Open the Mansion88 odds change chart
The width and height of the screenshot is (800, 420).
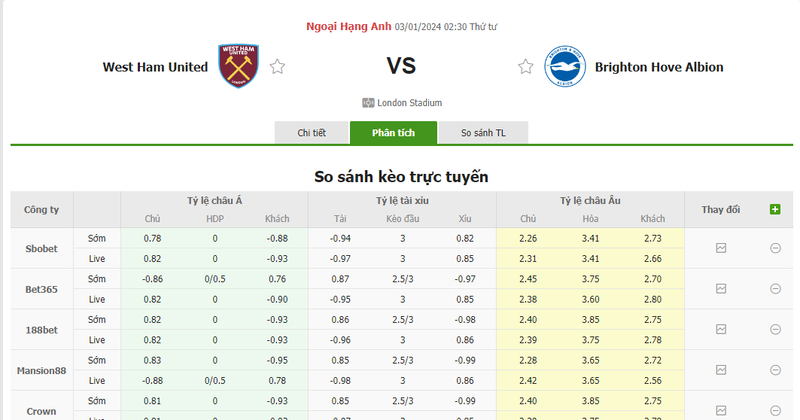[x=721, y=370]
